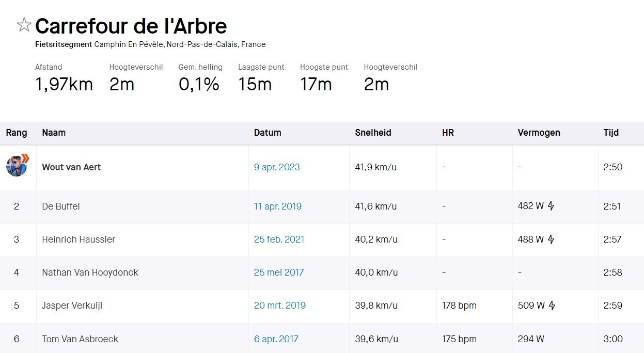Click power meter lightning icon for De Buffel
Image resolution: width=644 pixels, height=353 pixels.
click(551, 206)
